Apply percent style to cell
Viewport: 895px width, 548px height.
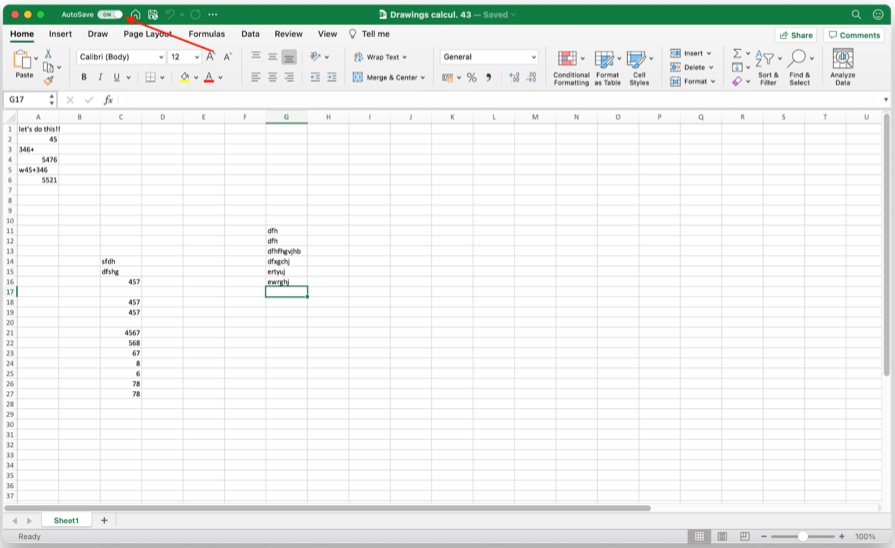[x=472, y=77]
